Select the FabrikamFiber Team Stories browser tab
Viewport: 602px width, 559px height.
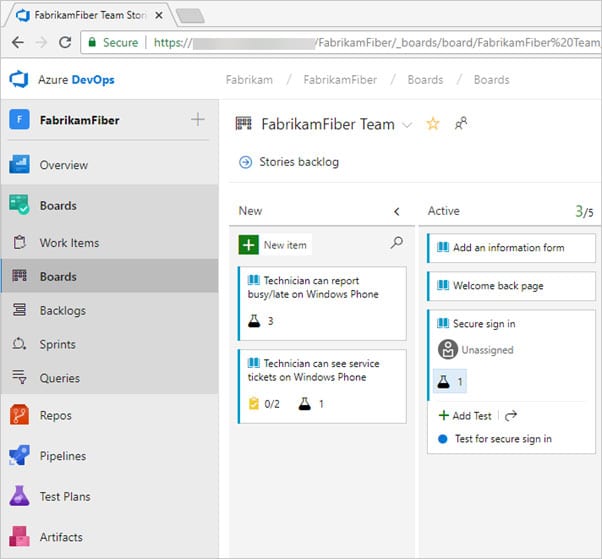coord(90,15)
